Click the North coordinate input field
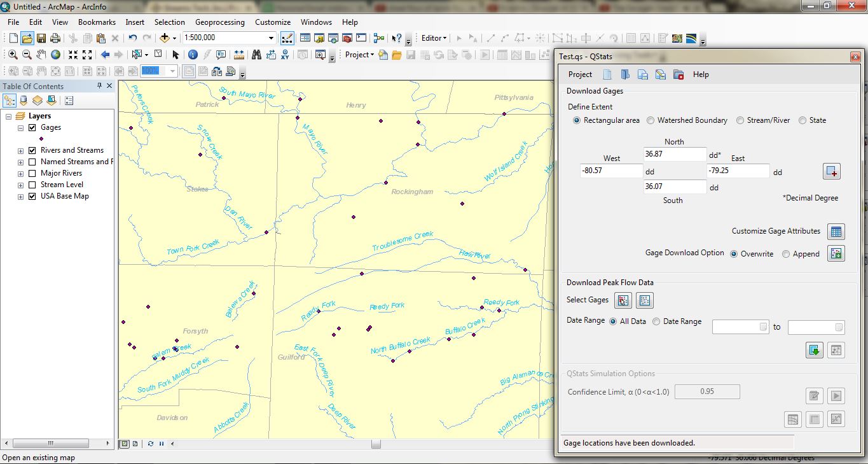 [675, 154]
